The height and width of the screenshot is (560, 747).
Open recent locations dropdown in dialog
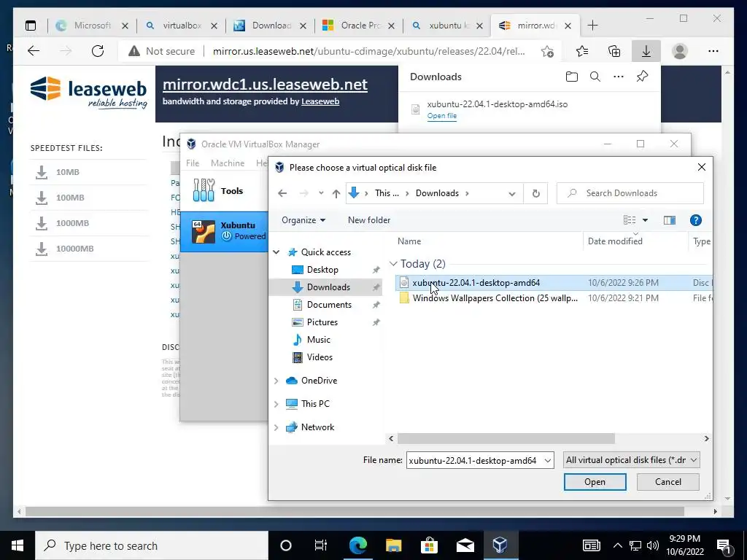pyautogui.click(x=321, y=193)
